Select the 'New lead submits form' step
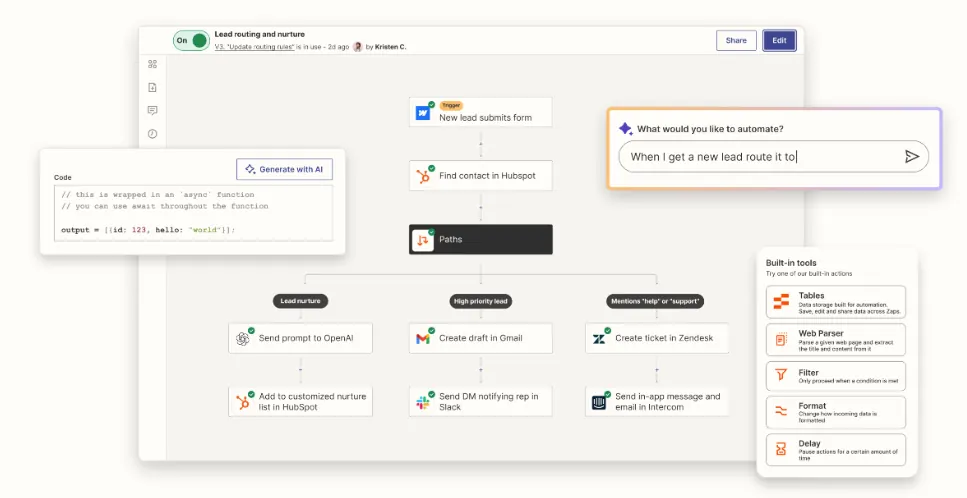967x498 pixels. point(480,112)
